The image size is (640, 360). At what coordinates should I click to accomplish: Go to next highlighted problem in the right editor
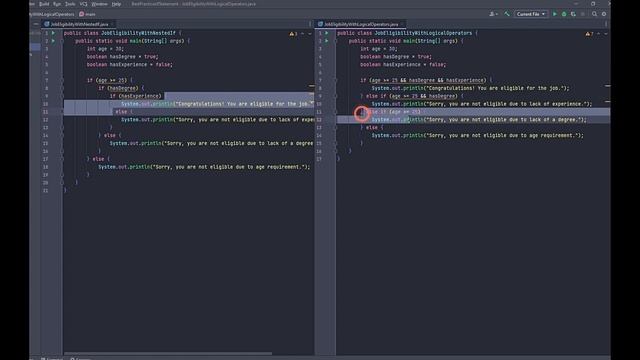606,34
